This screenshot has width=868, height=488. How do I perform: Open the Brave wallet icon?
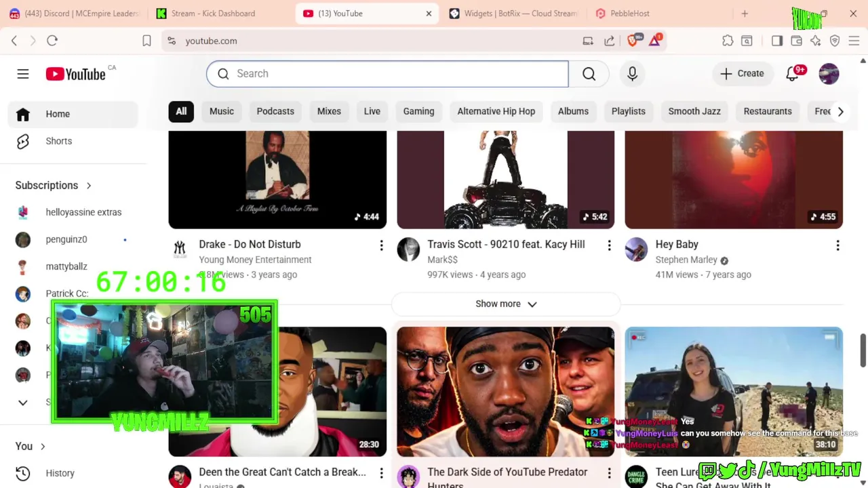pyautogui.click(x=796, y=41)
